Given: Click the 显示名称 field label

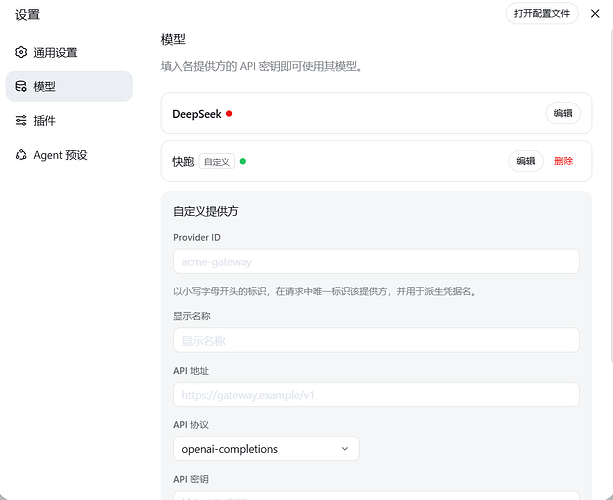Looking at the screenshot, I should pyautogui.click(x=192, y=316).
